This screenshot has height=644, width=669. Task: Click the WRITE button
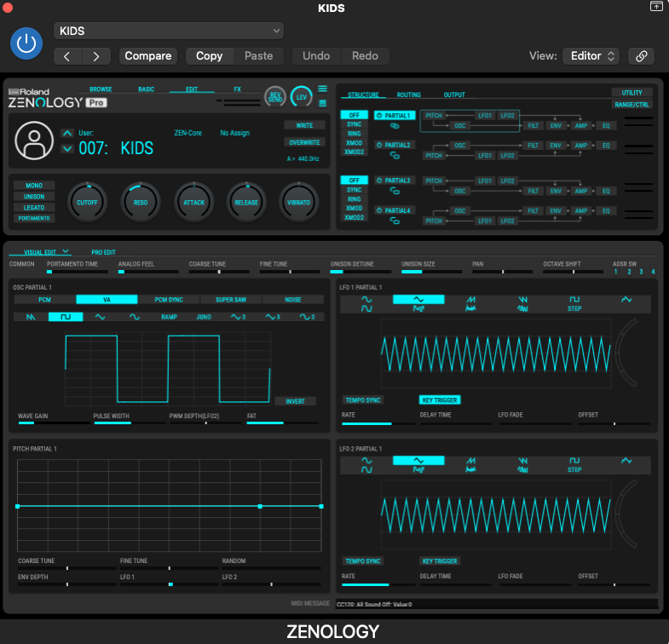click(304, 125)
